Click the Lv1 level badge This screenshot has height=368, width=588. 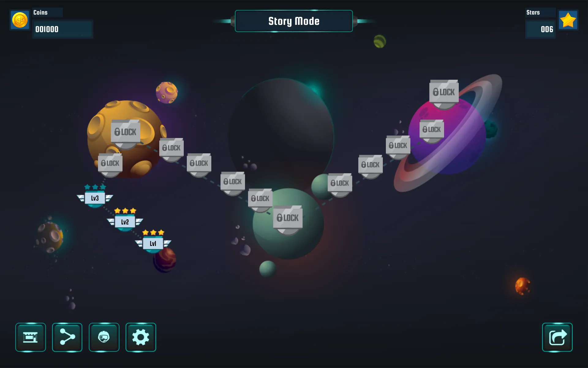[153, 243]
